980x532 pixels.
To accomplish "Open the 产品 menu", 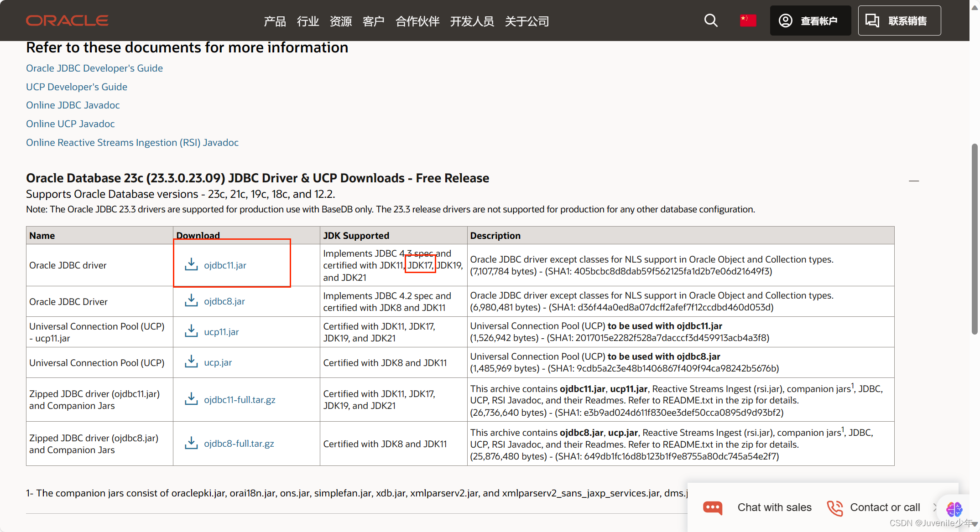I will (275, 21).
